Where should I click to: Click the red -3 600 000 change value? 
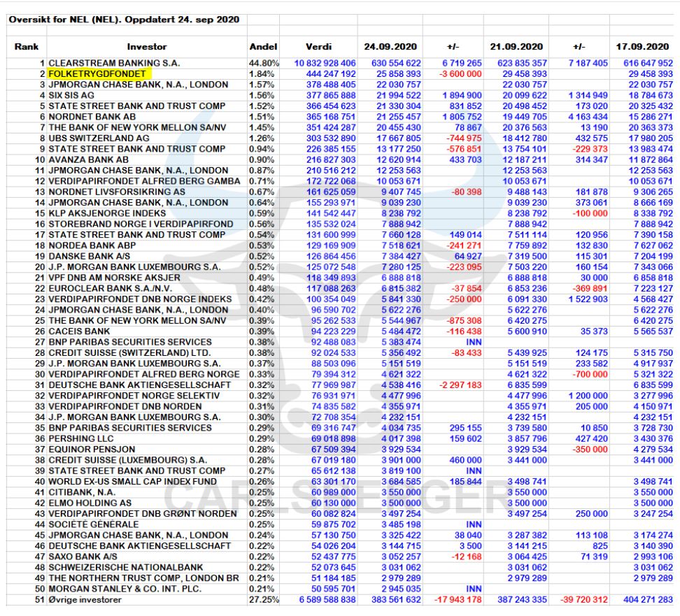pos(460,74)
